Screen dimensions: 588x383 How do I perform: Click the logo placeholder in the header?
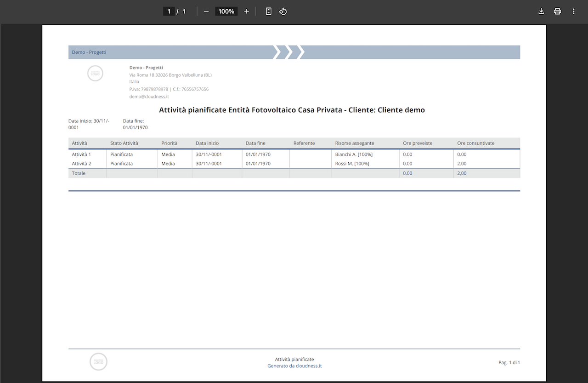[96, 74]
